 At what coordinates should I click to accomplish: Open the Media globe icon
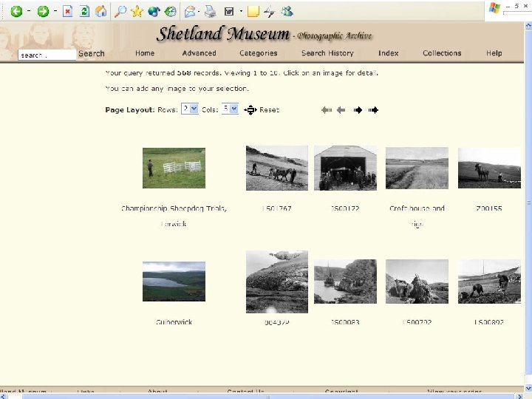click(x=154, y=12)
